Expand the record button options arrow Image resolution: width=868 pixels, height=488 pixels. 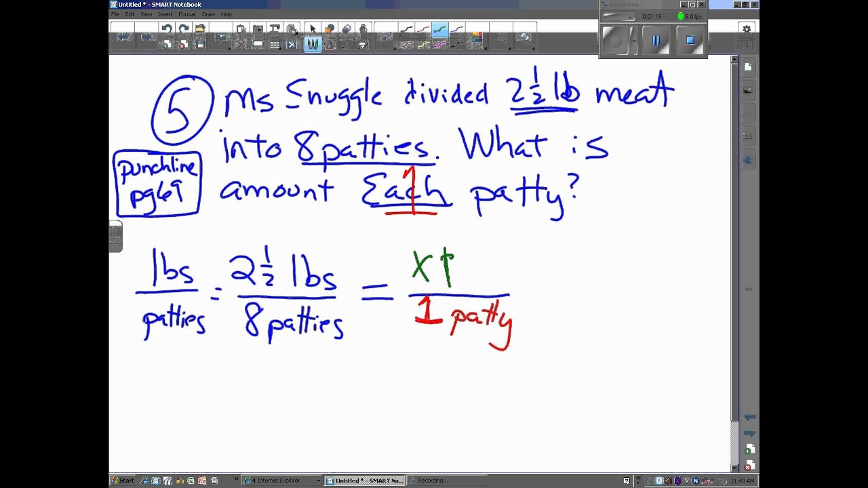634,41
